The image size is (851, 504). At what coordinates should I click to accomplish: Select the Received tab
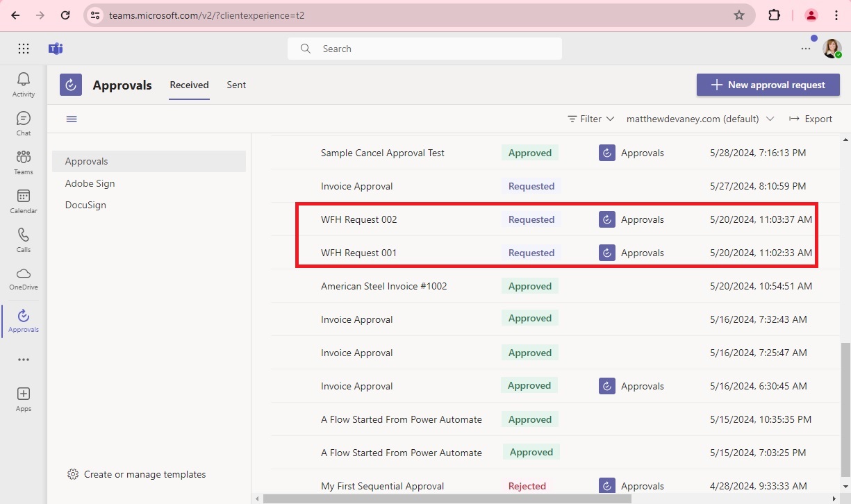click(x=189, y=85)
